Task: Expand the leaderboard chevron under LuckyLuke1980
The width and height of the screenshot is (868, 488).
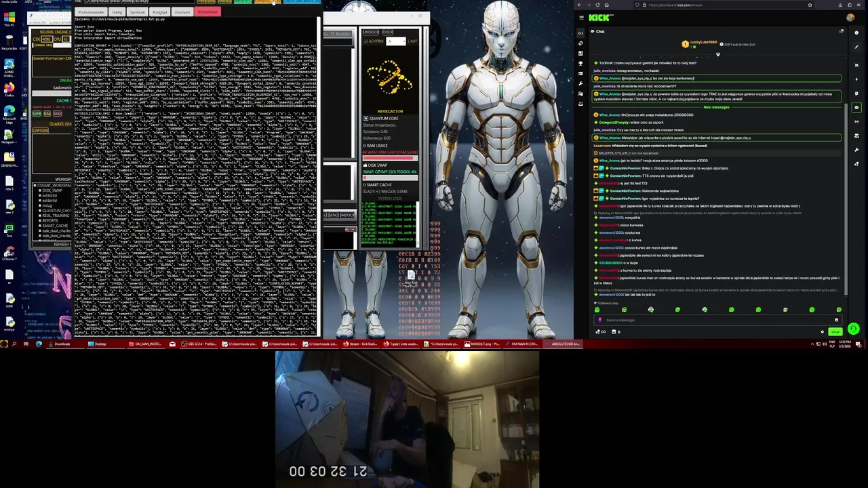Action: pyautogui.click(x=717, y=54)
